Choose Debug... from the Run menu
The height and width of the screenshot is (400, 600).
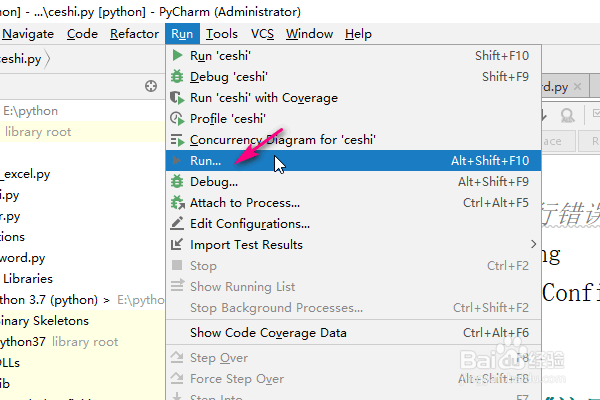pos(214,182)
